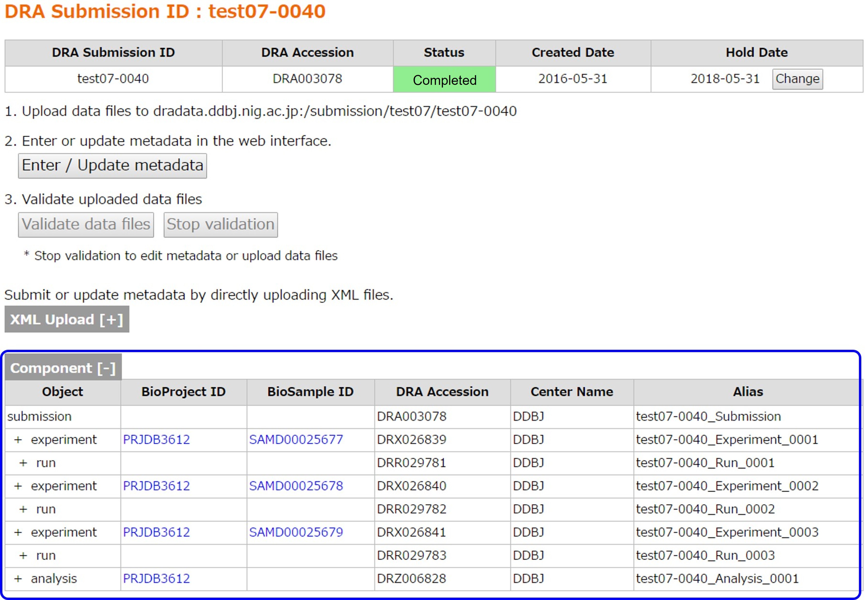Open the SAMD00025679 BioSample link
868x600 pixels.
tap(296, 532)
